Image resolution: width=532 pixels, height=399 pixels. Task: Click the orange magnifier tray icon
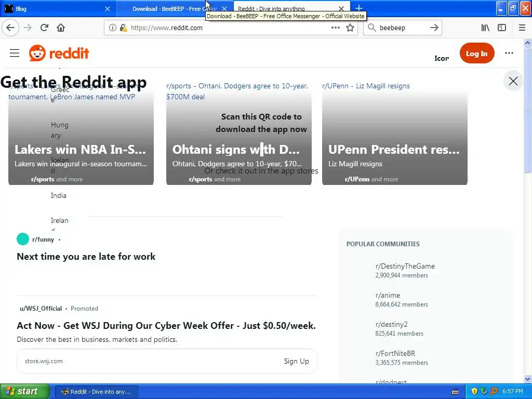point(494,391)
